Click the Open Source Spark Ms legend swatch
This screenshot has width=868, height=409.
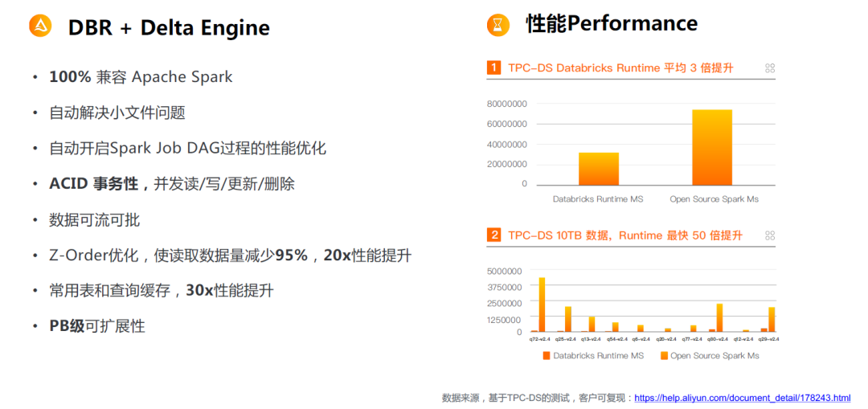(664, 356)
